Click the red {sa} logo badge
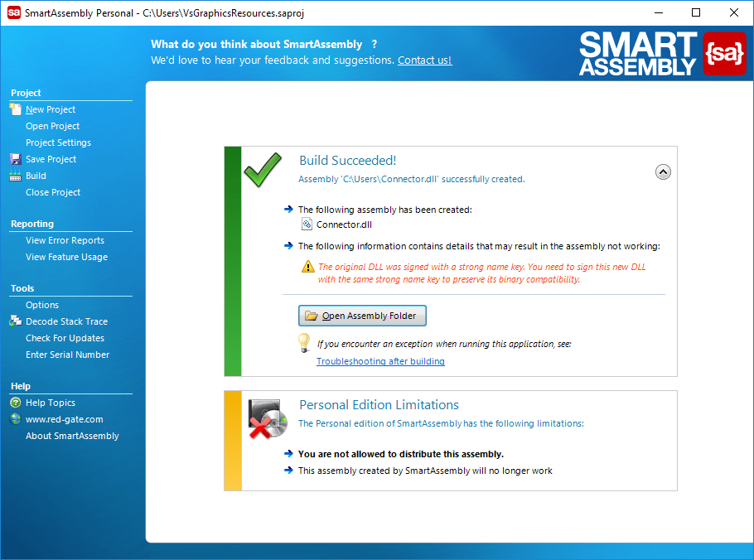 [x=724, y=53]
